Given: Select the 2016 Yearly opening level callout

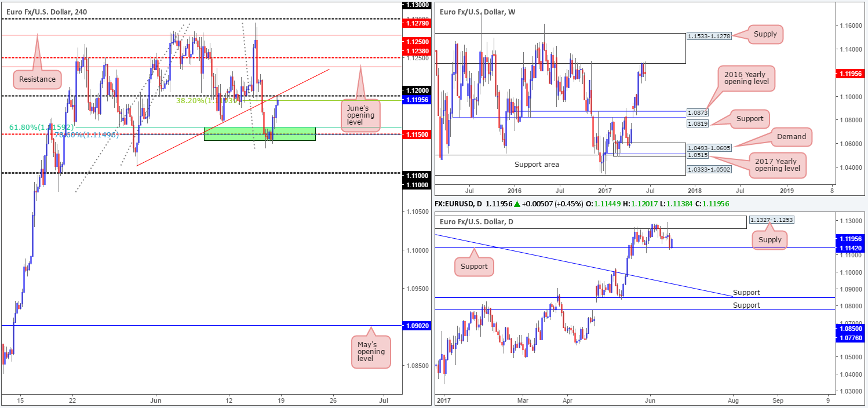Looking at the screenshot, I should tap(746, 78).
